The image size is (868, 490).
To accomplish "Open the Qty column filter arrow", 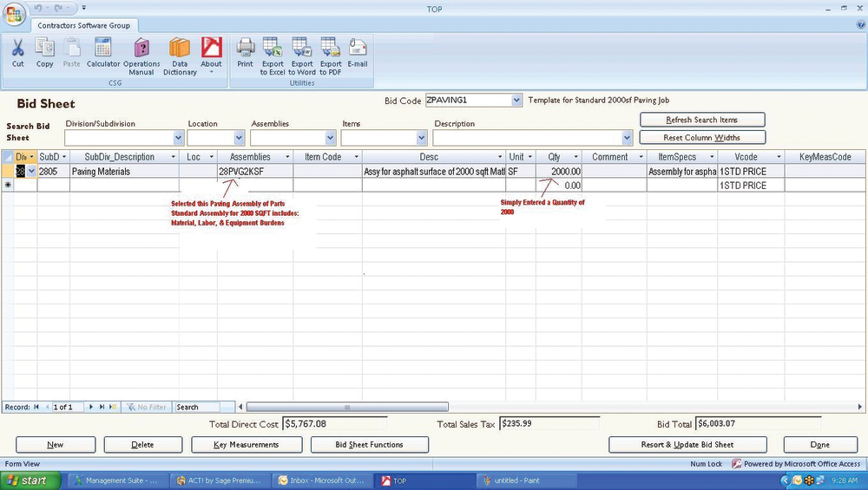I will pos(575,157).
